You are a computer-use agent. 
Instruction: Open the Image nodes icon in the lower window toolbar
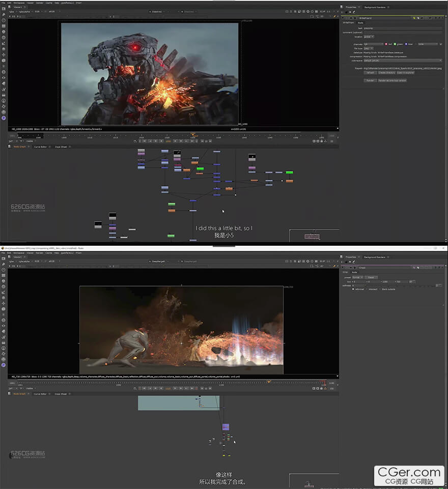(4, 258)
